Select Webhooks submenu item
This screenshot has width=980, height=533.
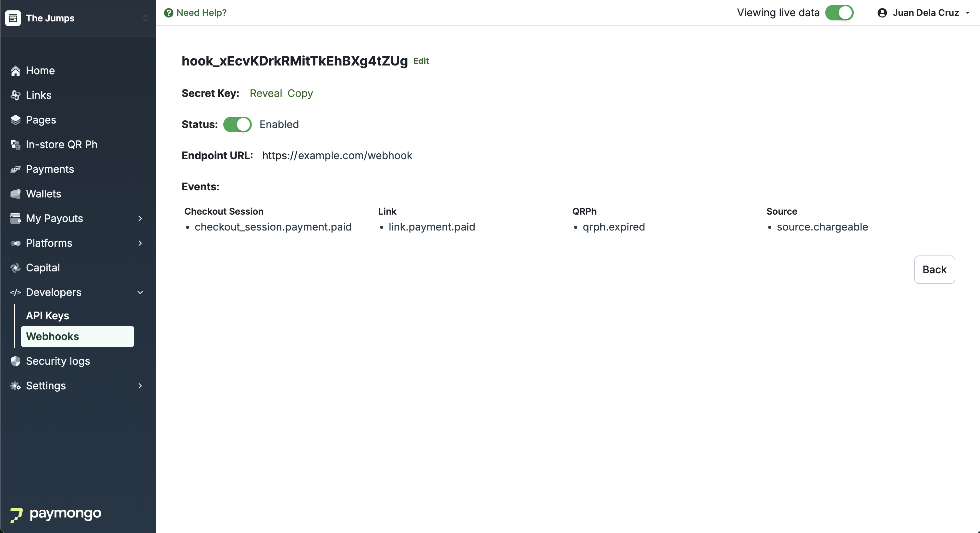click(x=78, y=337)
